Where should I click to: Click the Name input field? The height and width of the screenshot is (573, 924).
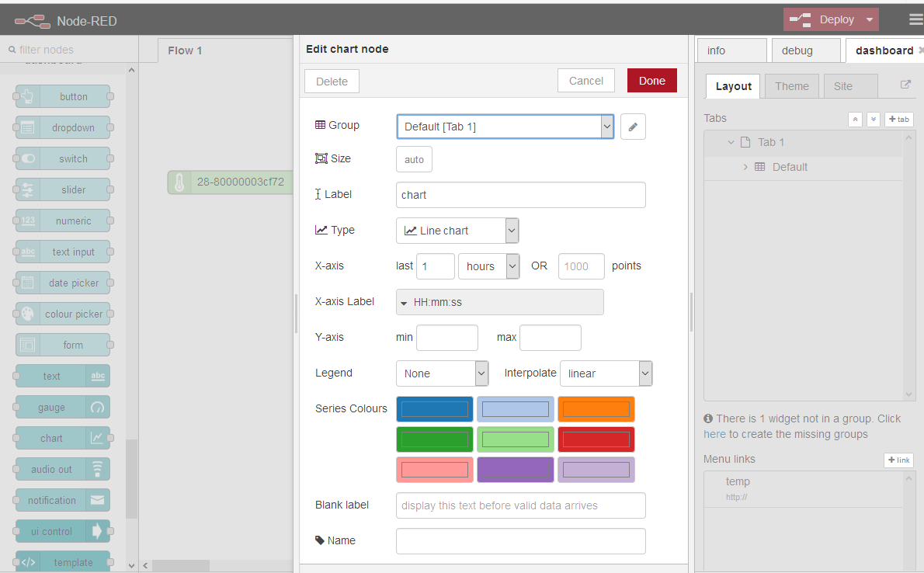[521, 541]
